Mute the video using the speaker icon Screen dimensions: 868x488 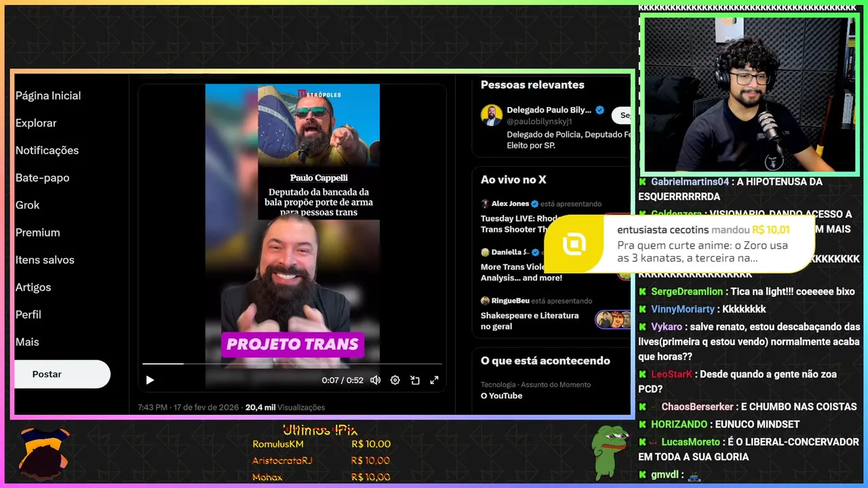click(375, 380)
